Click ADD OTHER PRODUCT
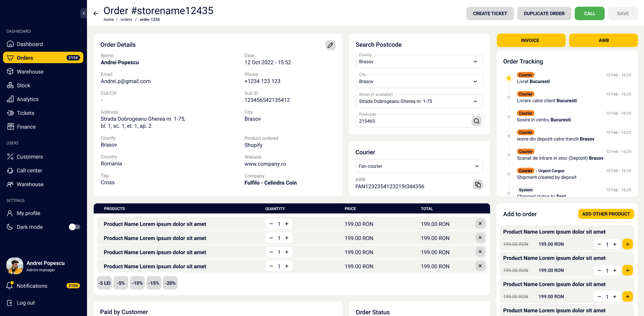Viewport: 644px width, 316px height. pos(606,214)
